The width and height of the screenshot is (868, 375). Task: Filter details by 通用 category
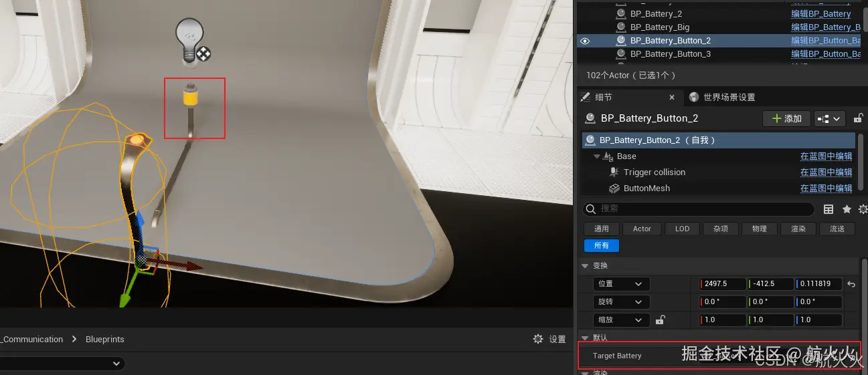[602, 229]
